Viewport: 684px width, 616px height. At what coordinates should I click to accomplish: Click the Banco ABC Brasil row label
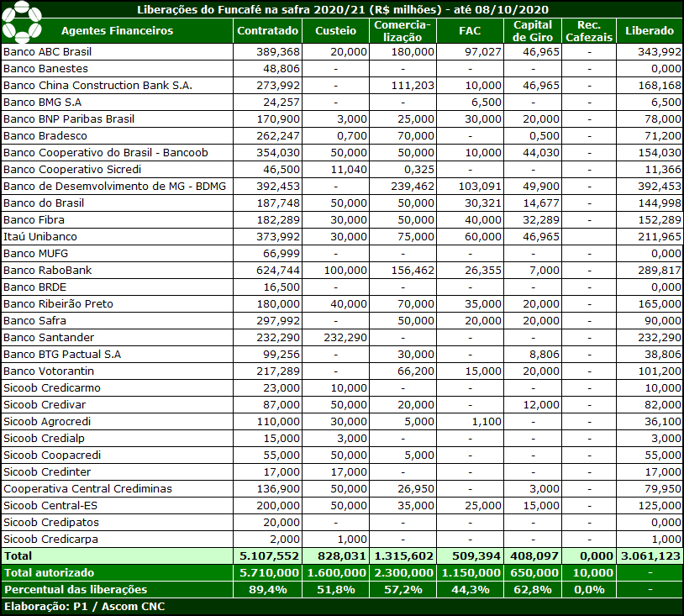point(47,52)
